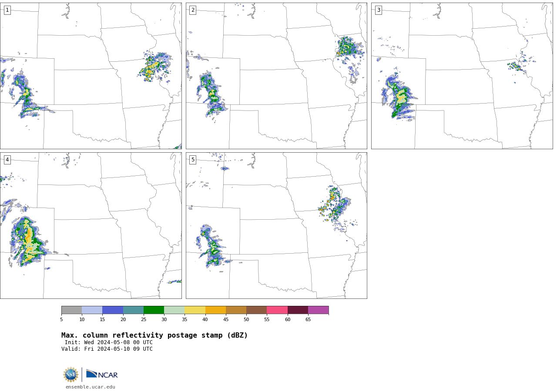
Task: Click the Max. column reflectivity title
Action: (154, 335)
